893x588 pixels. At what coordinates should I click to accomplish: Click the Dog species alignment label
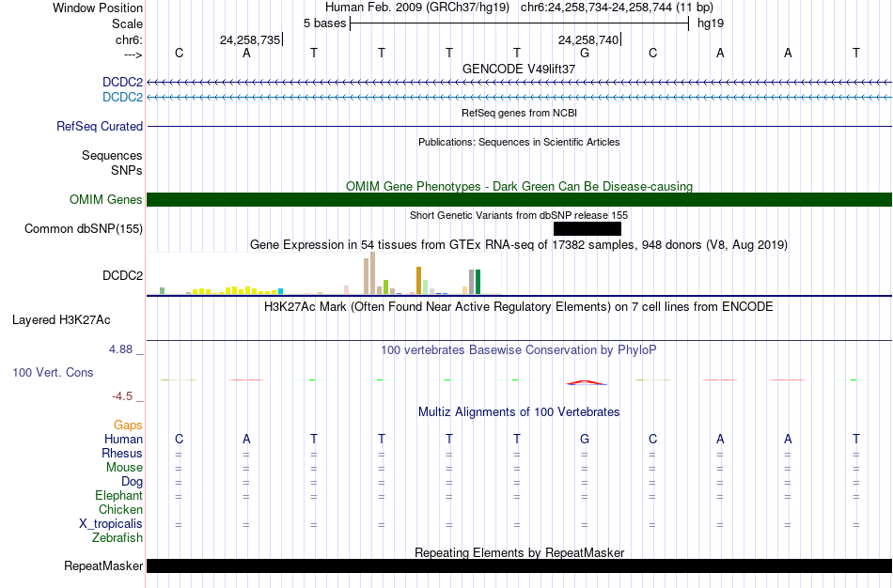133,482
